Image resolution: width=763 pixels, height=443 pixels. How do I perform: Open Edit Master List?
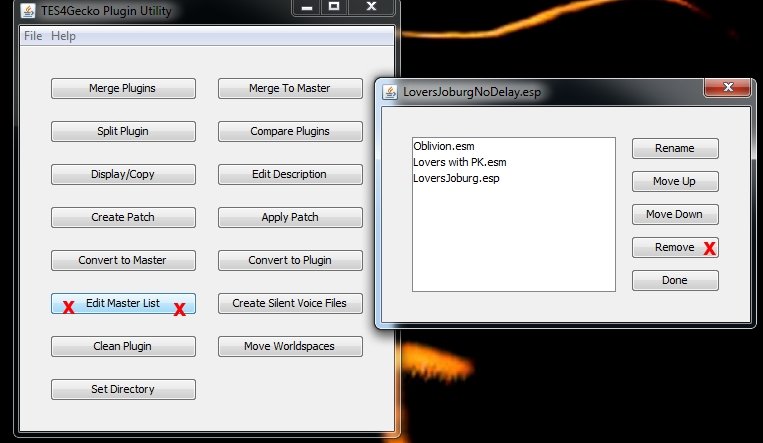click(x=123, y=303)
